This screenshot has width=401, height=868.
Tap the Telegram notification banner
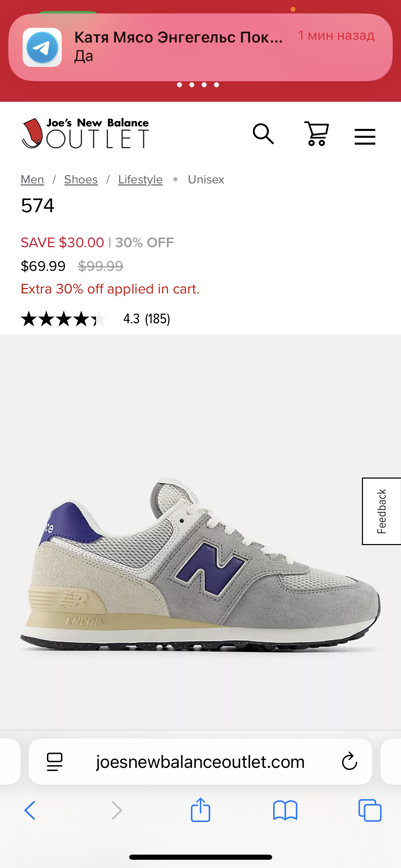pos(200,47)
